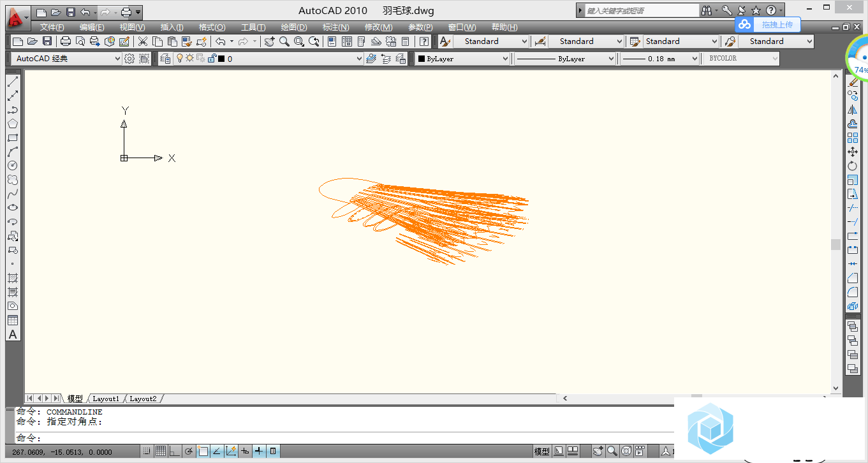Viewport: 868px width, 463px height.
Task: Open the 文件(F) menu
Action: point(52,27)
